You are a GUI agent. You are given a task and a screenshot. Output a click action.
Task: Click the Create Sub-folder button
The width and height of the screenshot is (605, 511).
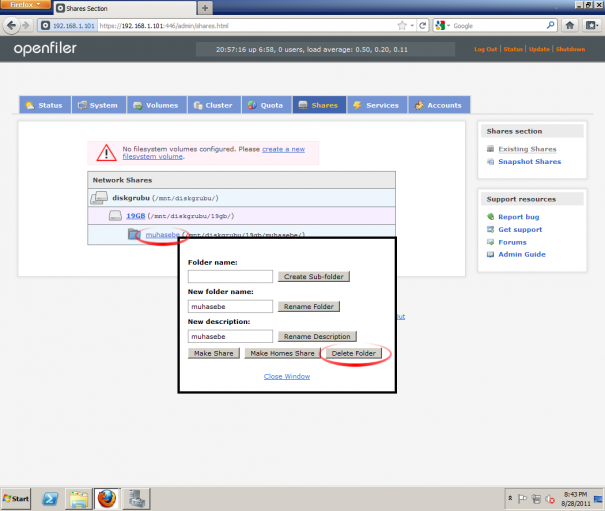[314, 276]
